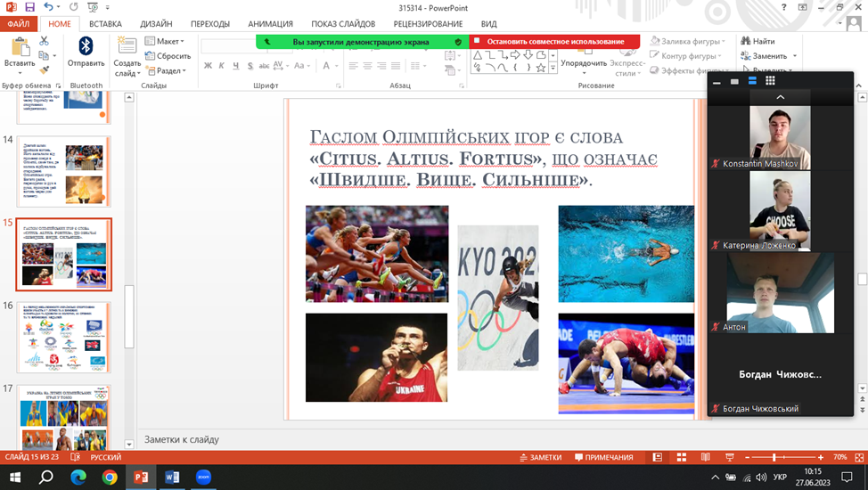This screenshot has height=490, width=868.
Task: Click the Save icon in quick access toolbar
Action: pyautogui.click(x=29, y=7)
